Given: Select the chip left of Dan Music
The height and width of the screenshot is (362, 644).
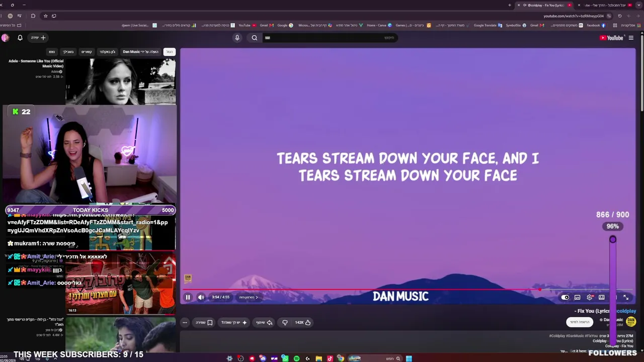Looking at the screenshot, I should pyautogui.click(x=107, y=52).
